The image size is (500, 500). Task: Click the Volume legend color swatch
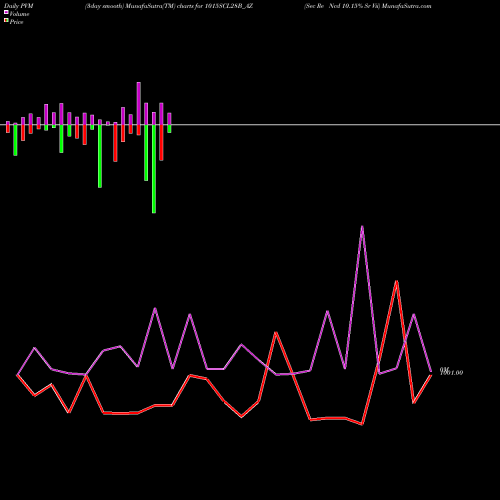pos(6,13)
